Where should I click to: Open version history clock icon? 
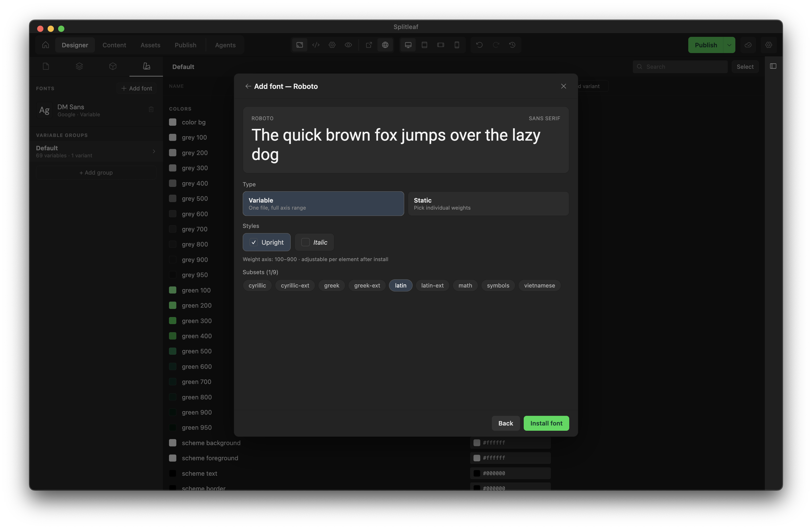[512, 45]
